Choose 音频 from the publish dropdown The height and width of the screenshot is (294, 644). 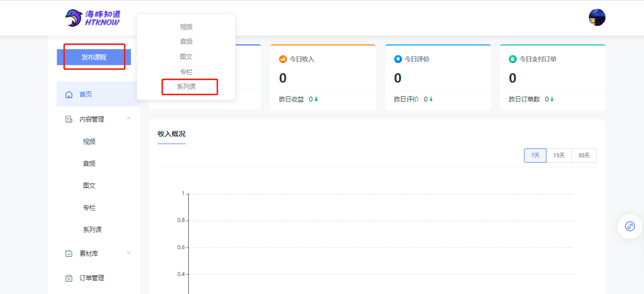click(x=186, y=42)
